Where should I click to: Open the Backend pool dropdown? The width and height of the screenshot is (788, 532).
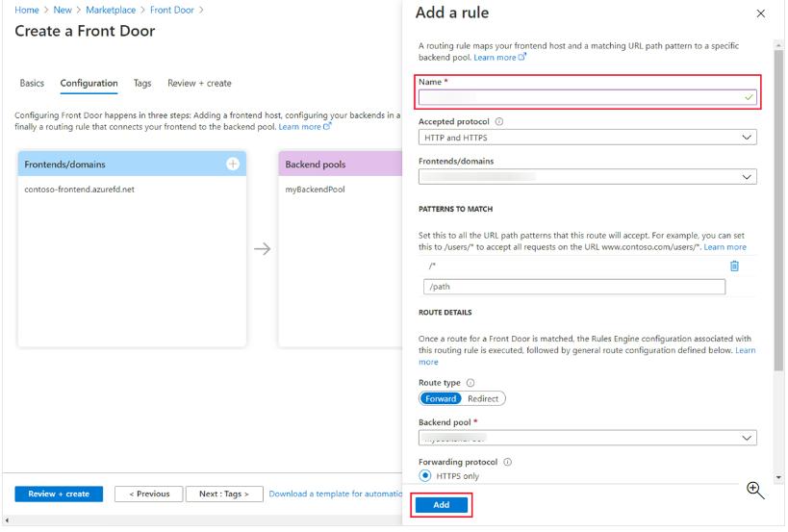point(587,438)
